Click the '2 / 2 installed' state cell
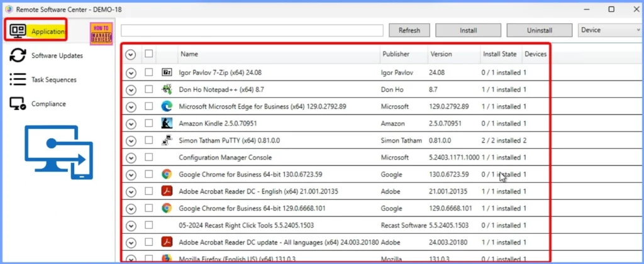 [x=501, y=140]
